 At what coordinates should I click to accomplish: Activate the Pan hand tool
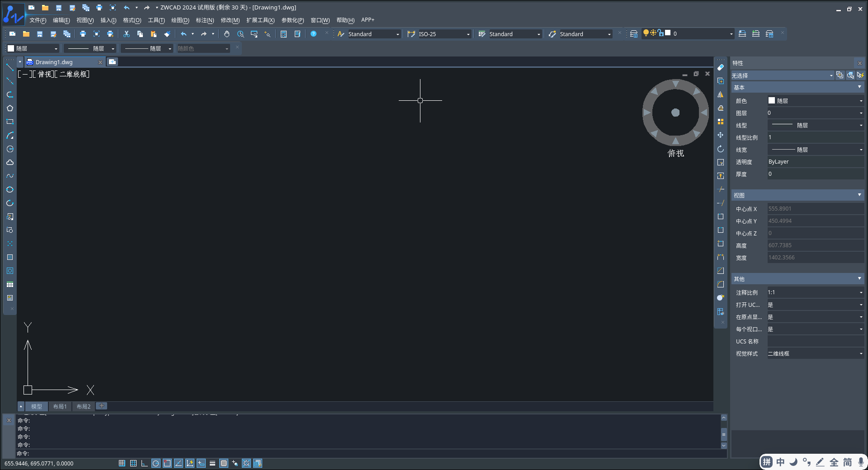coord(227,34)
